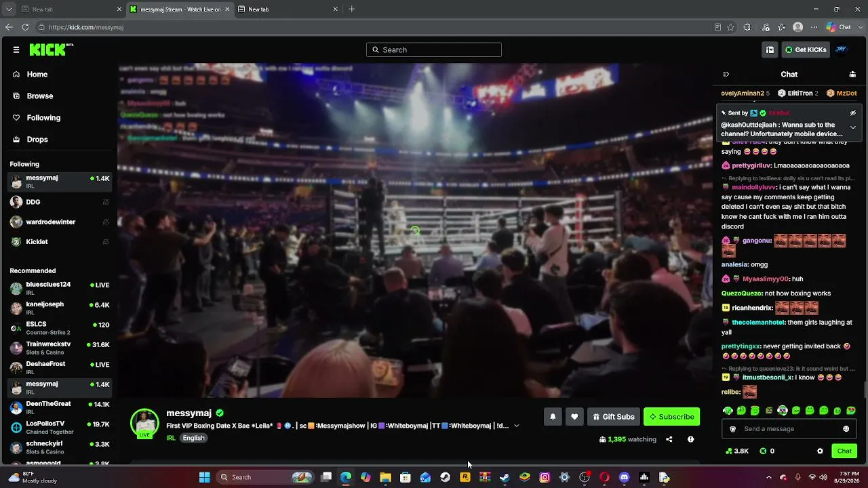Bookmark this page with the star icon

coord(730,27)
